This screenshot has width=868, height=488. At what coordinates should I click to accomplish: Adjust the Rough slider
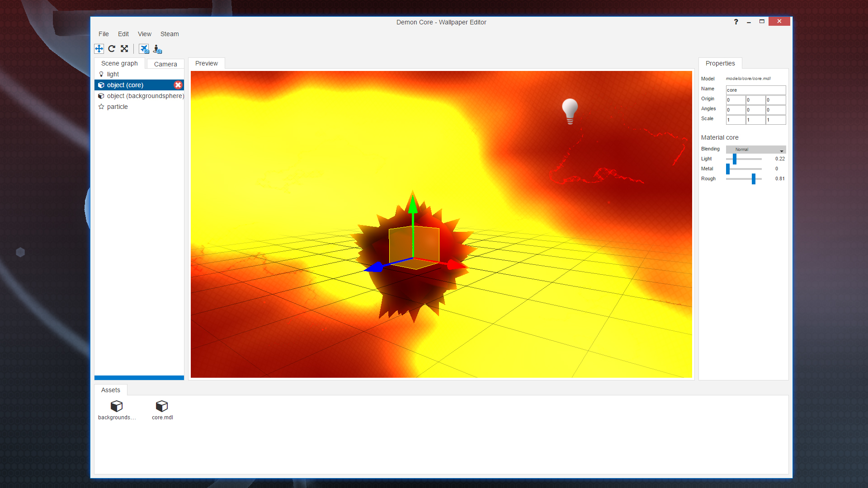point(754,179)
